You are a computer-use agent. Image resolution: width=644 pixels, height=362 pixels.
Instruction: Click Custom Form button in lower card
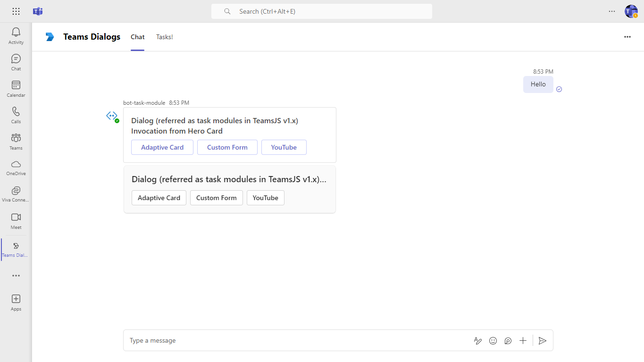pos(217,198)
